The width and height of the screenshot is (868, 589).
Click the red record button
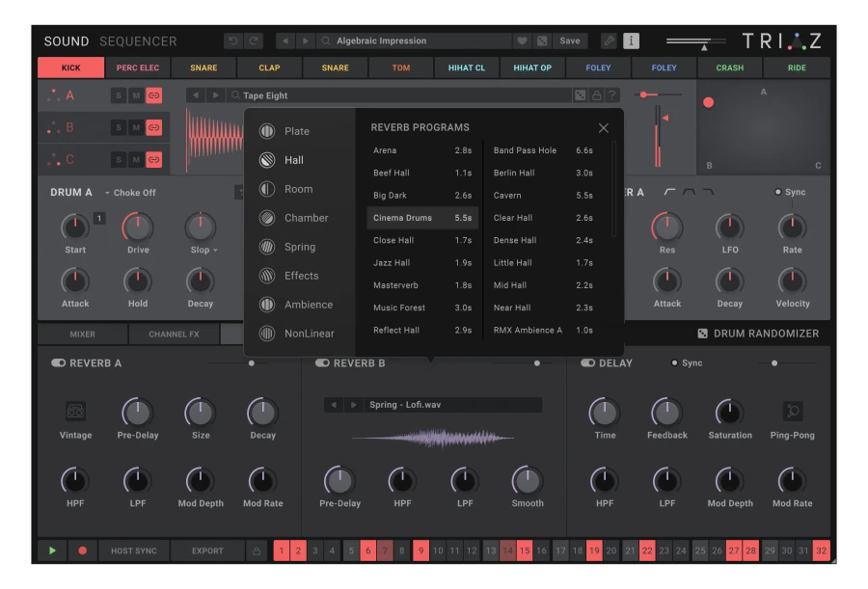[83, 551]
